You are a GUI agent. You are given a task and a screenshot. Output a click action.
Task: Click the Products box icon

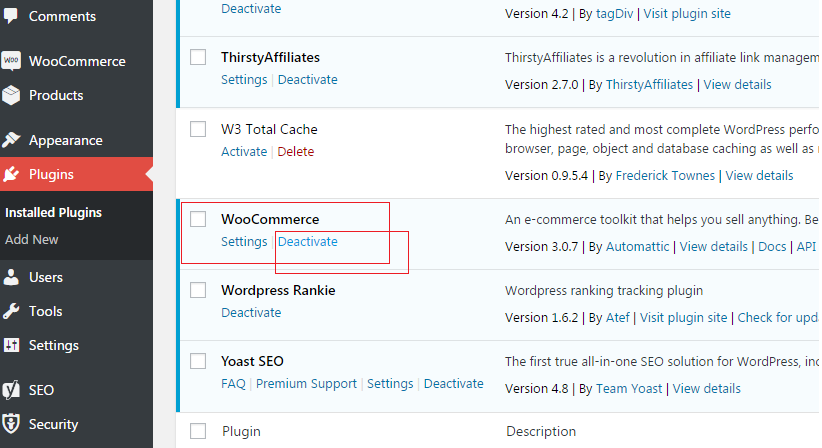pyautogui.click(x=11, y=95)
